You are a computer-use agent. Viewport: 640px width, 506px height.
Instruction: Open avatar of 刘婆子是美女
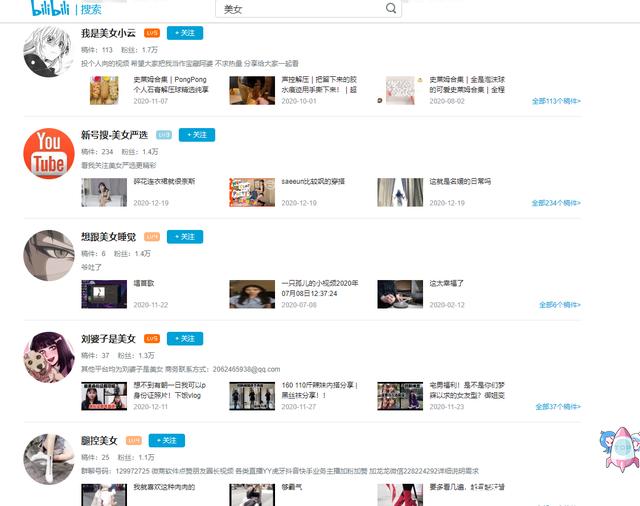point(49,357)
